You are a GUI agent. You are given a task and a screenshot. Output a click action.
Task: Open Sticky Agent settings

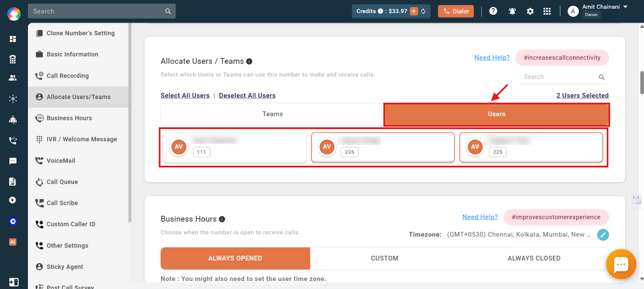coord(78,267)
